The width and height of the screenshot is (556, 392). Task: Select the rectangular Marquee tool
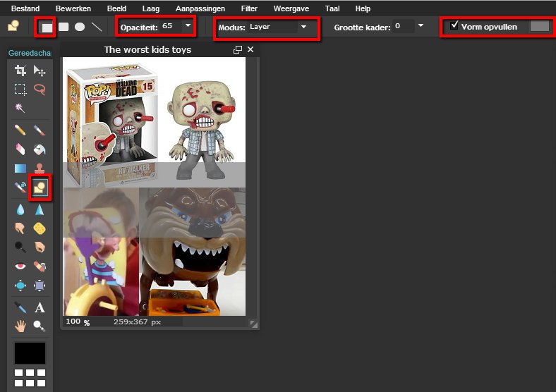tap(20, 90)
